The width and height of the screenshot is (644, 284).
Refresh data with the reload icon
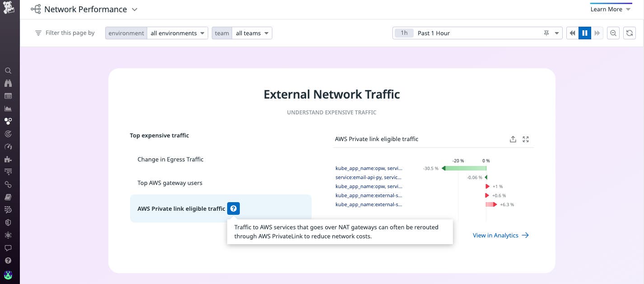tap(629, 33)
